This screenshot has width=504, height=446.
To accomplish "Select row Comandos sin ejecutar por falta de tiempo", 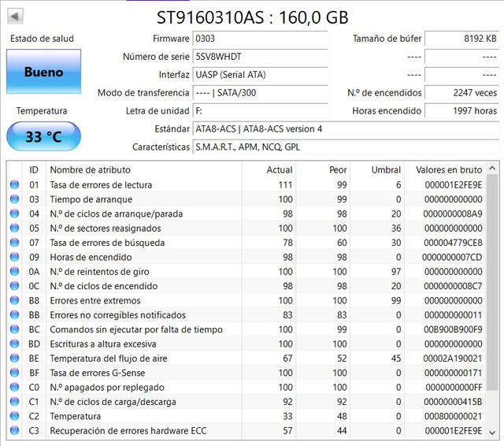I will [246, 329].
